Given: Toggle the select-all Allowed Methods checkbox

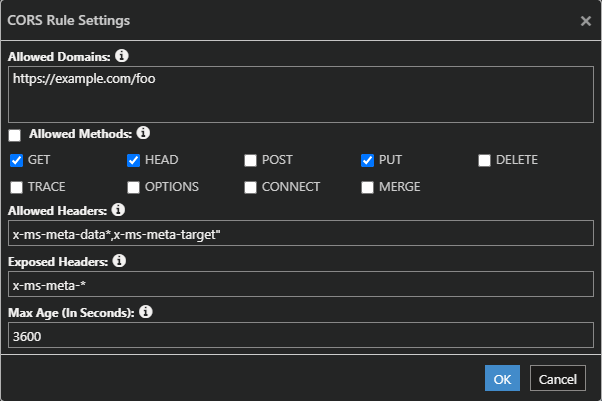Looking at the screenshot, I should (x=15, y=135).
